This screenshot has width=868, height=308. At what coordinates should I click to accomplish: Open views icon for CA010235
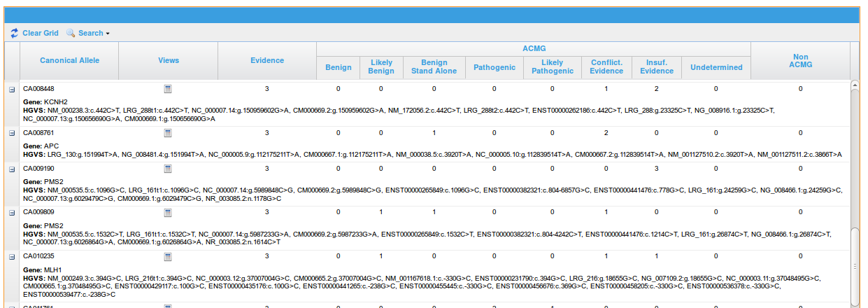pyautogui.click(x=168, y=257)
